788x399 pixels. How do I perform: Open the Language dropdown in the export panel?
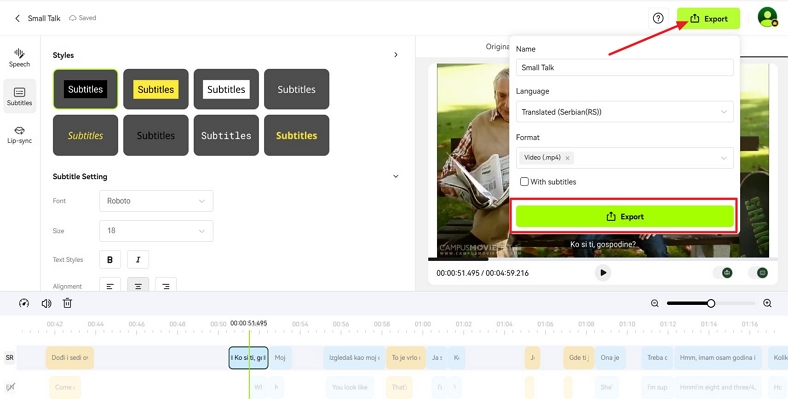(625, 112)
